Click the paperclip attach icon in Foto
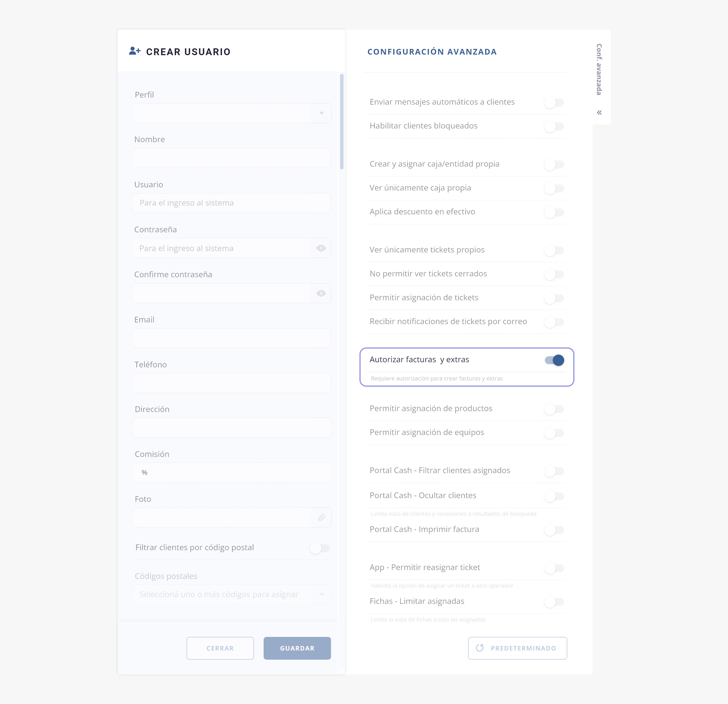Screen dimensions: 728x704 point(322,517)
